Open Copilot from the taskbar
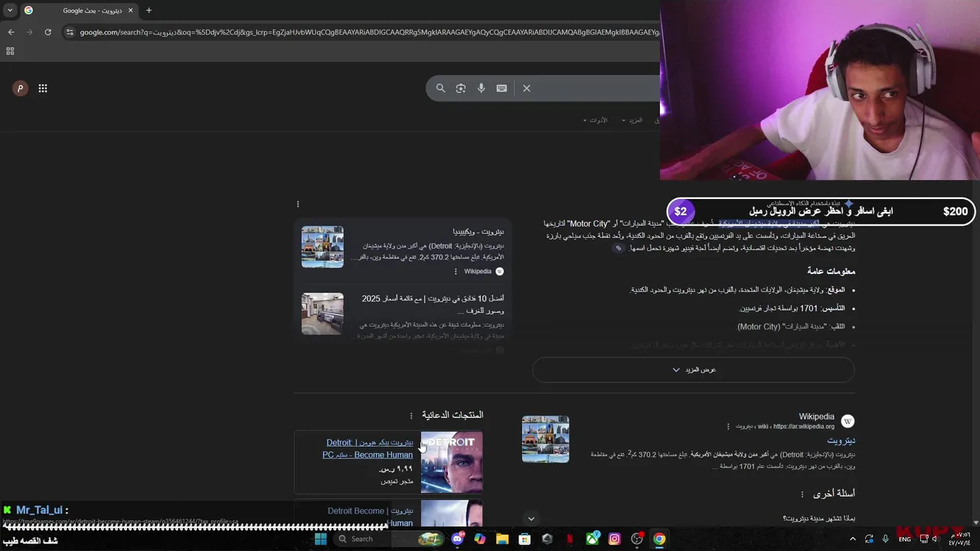The height and width of the screenshot is (551, 980). pos(479,539)
